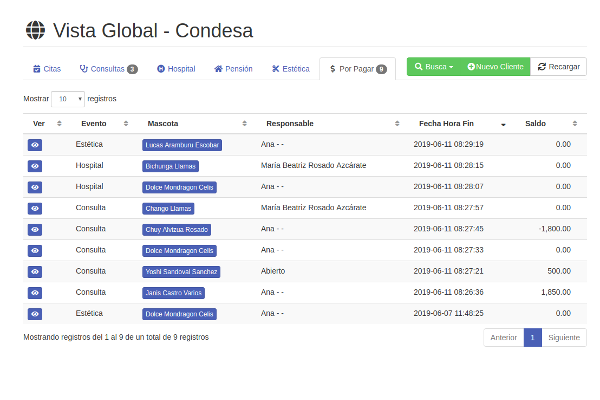Click eye icon for Lucas Aramburu Escobar row
Viewport: 600px width, 400px height.
[x=35, y=145]
